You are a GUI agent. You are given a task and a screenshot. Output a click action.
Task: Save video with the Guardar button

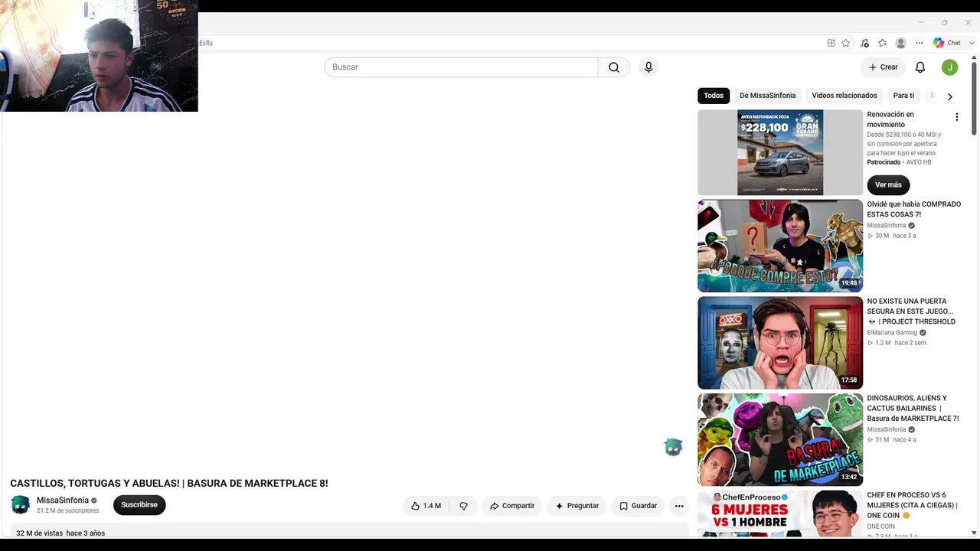(x=638, y=506)
